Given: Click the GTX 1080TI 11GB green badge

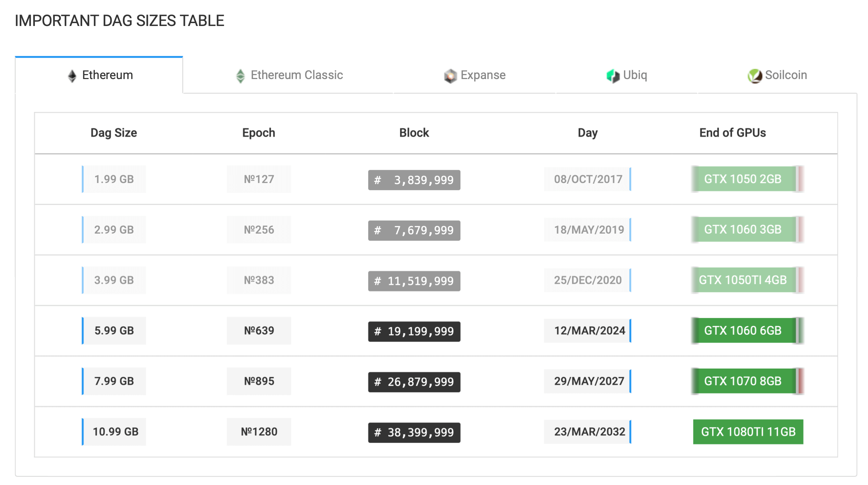Looking at the screenshot, I should 748,432.
